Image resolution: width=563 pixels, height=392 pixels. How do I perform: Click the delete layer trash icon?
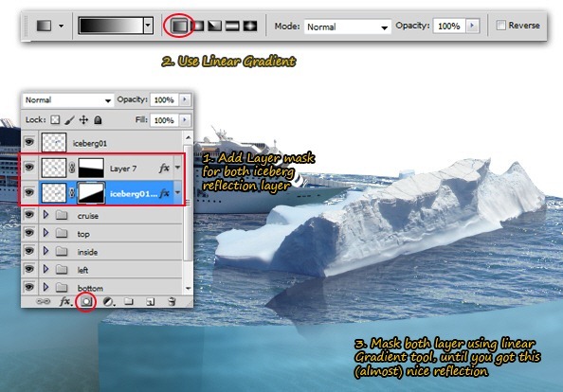tap(172, 302)
